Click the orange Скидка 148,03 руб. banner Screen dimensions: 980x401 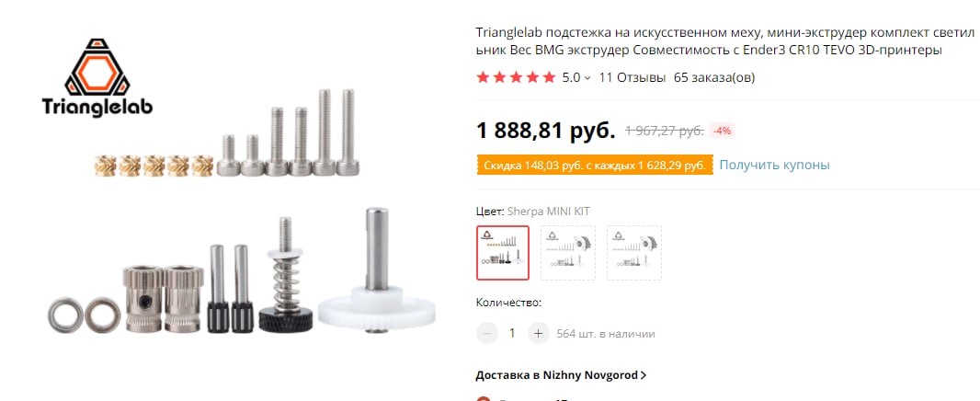coord(595,166)
